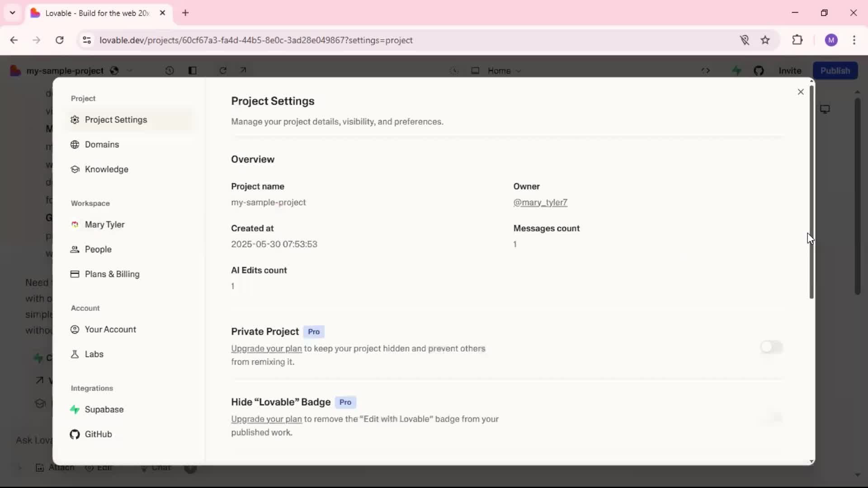868x488 pixels.
Task: Open the browser tab search dropdown
Action: [13, 13]
